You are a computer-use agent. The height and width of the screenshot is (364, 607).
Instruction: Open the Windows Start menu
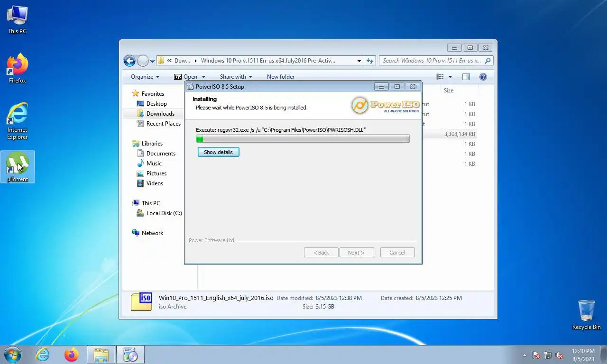(13, 355)
